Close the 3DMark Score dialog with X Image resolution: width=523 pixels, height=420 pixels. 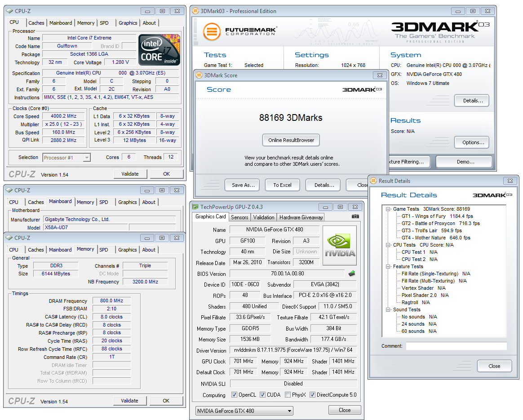(x=380, y=75)
